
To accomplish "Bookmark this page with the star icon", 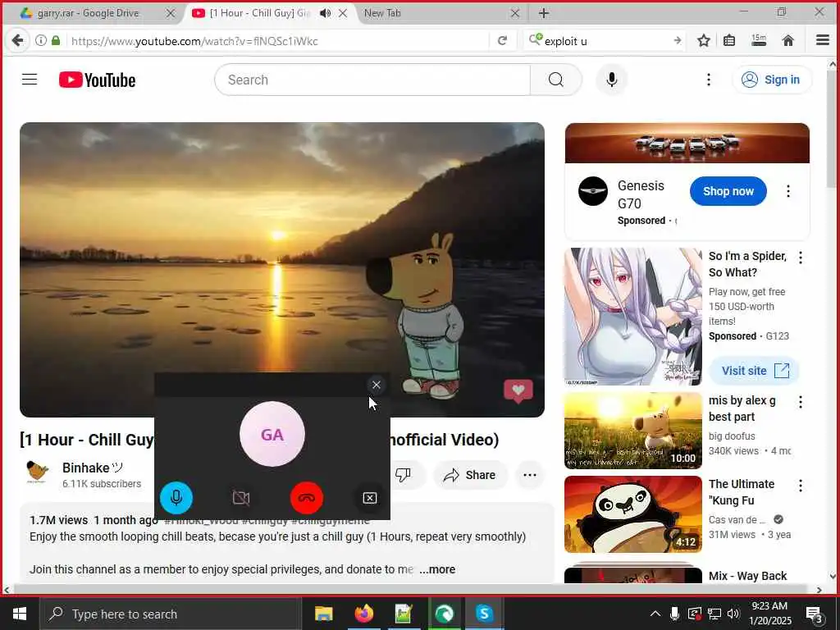I will pyautogui.click(x=703, y=41).
